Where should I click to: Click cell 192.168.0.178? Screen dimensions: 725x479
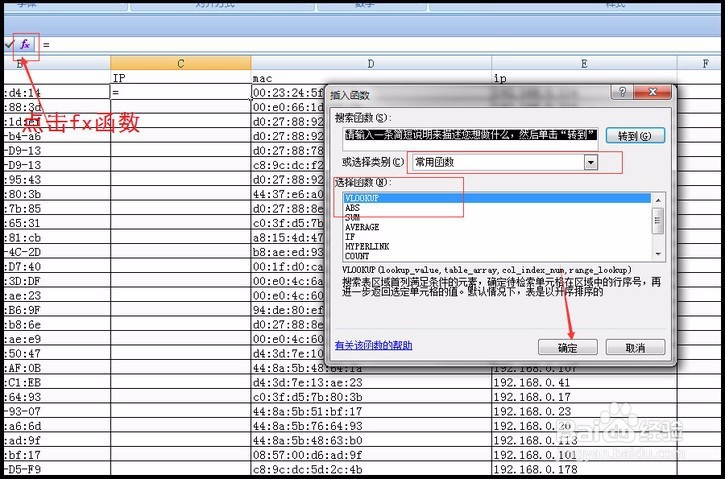(584, 469)
